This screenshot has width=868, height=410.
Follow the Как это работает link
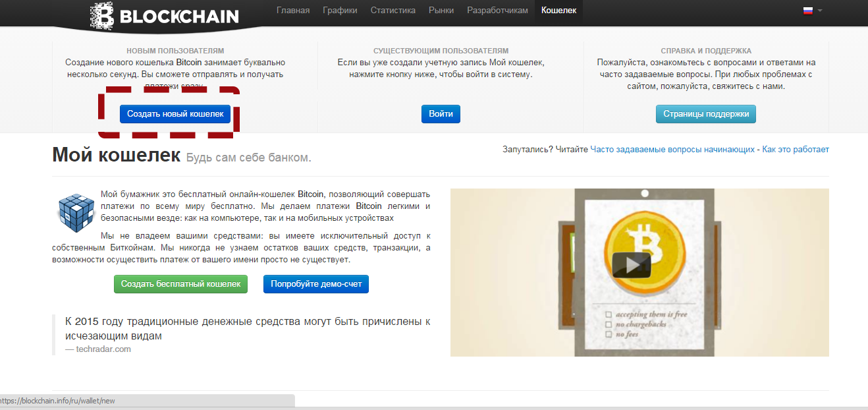click(x=796, y=150)
